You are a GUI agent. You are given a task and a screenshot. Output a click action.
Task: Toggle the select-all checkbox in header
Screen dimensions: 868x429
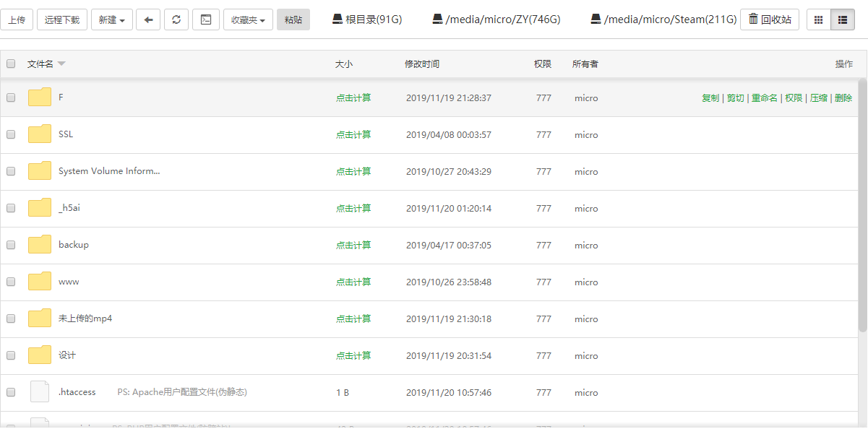pos(11,64)
